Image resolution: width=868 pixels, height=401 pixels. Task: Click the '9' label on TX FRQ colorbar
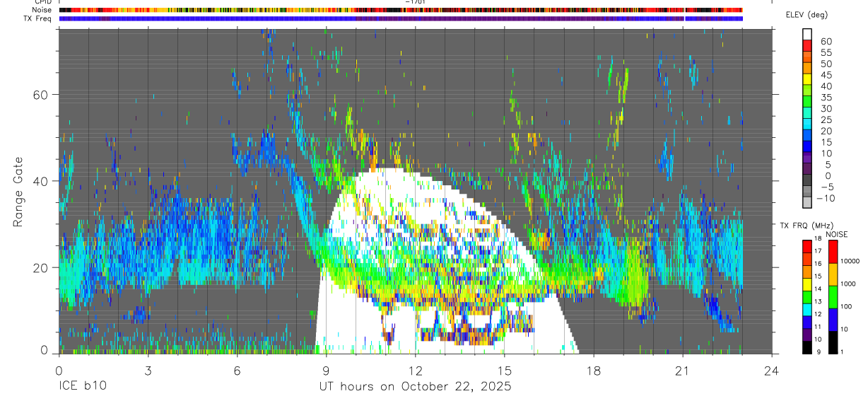(x=817, y=352)
